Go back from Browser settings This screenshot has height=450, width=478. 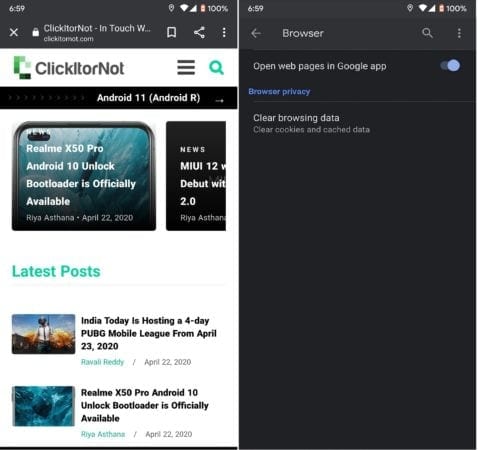(256, 33)
